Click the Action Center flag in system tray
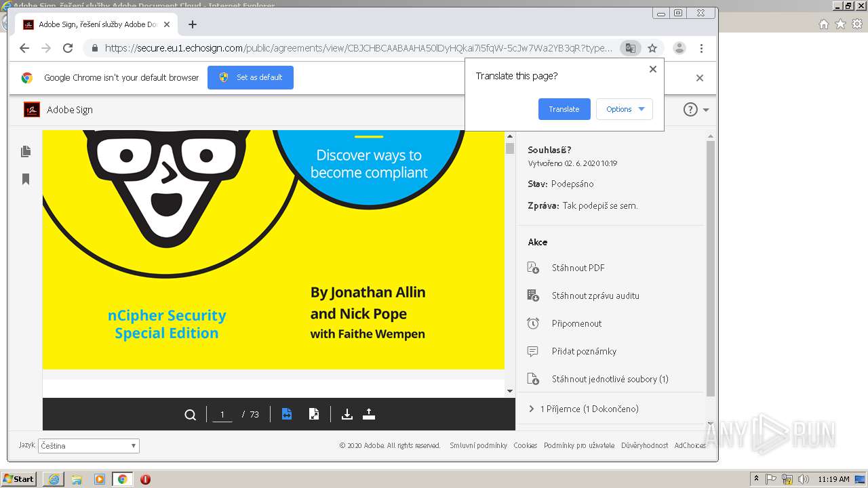868x488 pixels. (772, 479)
